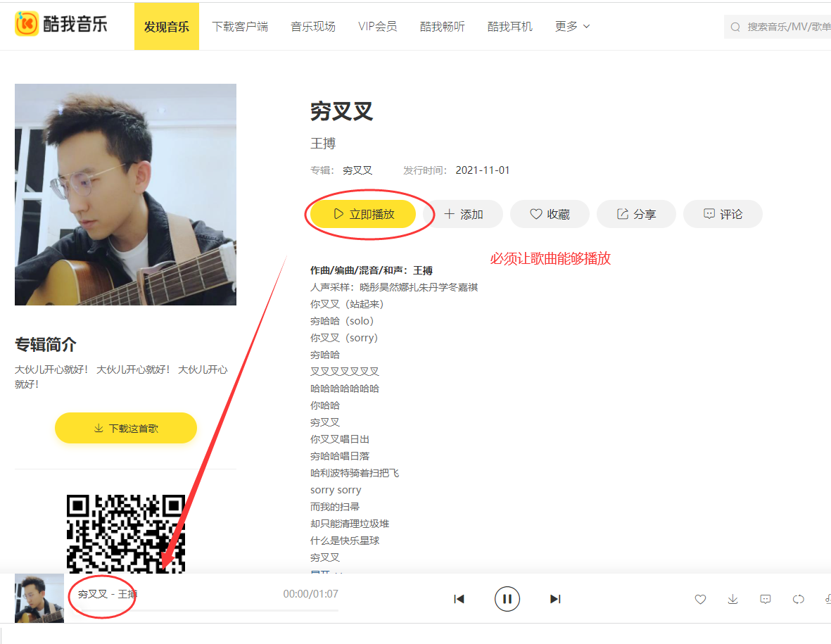This screenshot has width=831, height=644.
Task: Click the playback progress bar
Action: pyautogui.click(x=208, y=611)
